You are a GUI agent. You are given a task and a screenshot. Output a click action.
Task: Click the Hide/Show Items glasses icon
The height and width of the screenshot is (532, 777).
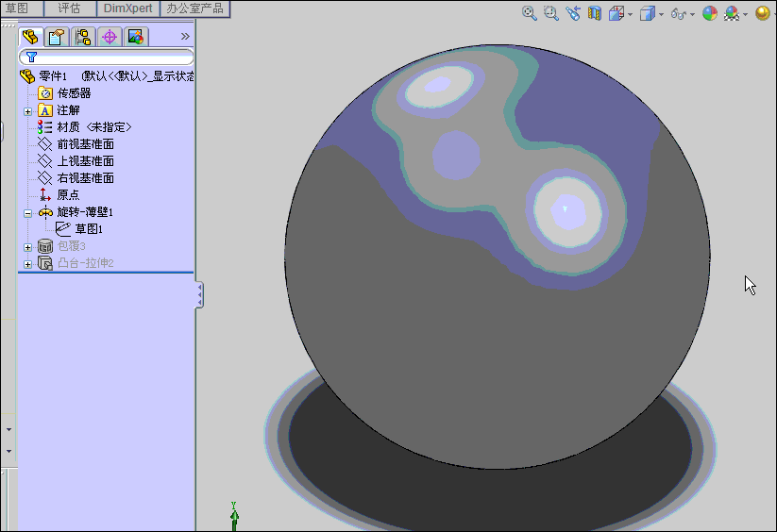[679, 14]
